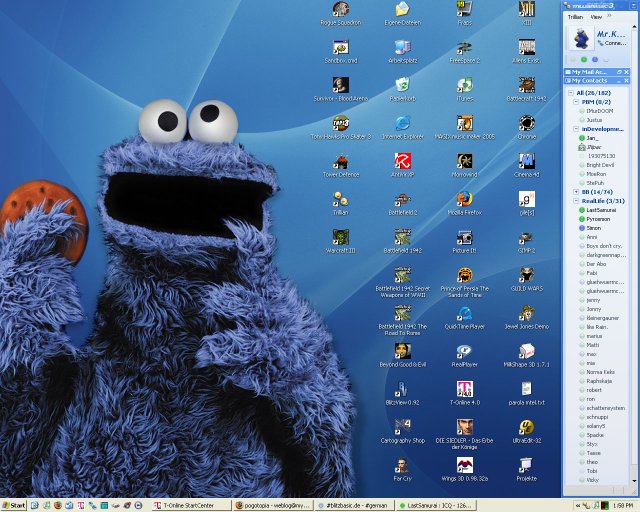
Task: Open the Trillian menu in the Trillian window
Action: 575,17
